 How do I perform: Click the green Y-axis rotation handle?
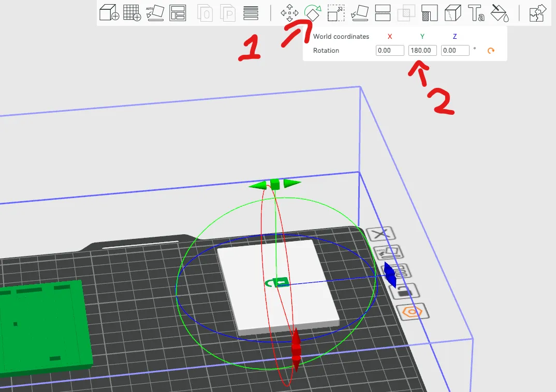(274, 184)
